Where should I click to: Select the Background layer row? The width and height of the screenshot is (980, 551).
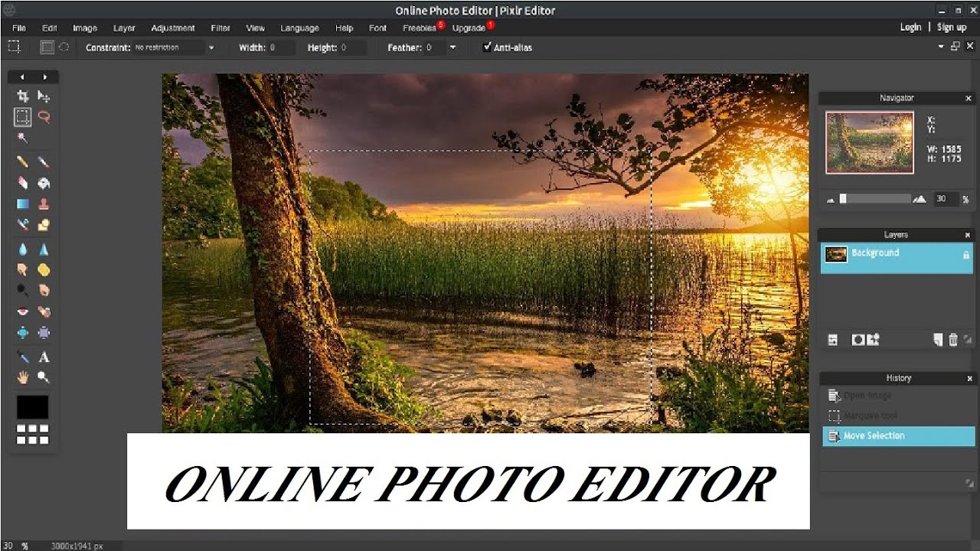click(897, 259)
